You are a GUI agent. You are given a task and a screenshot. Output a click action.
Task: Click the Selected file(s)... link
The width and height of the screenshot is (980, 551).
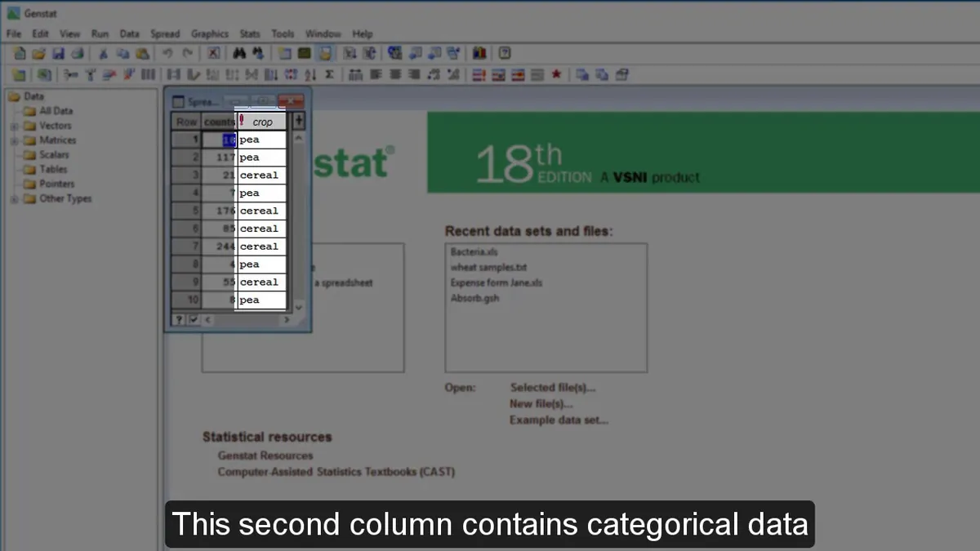point(553,388)
